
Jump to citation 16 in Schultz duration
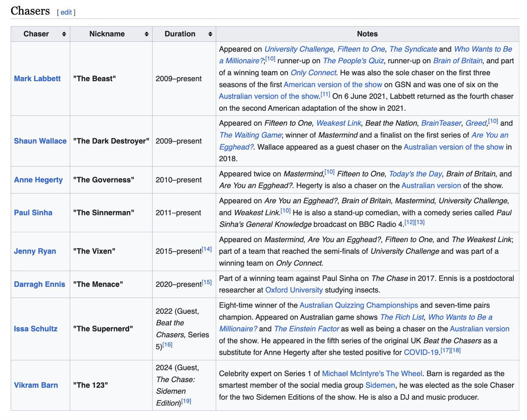click(x=167, y=344)
